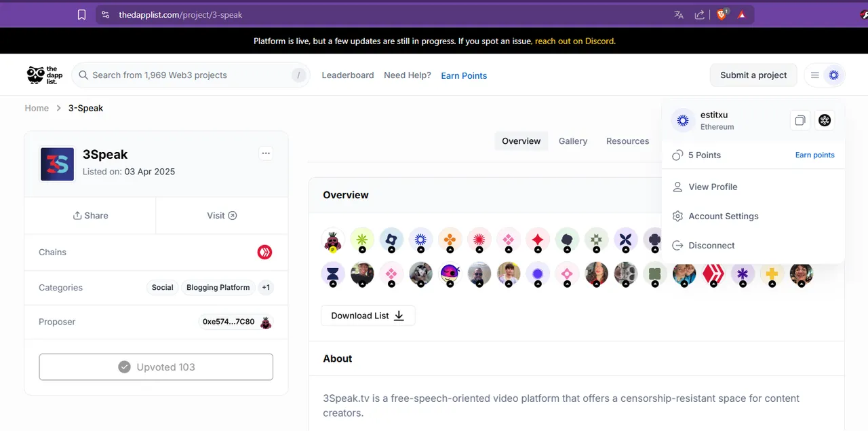Open View Profile from the account menu
Image resolution: width=868 pixels, height=431 pixels.
tap(713, 187)
